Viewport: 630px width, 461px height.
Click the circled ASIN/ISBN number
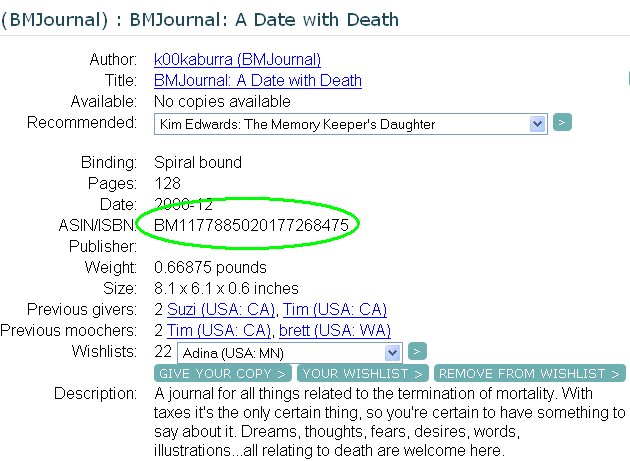coord(251,225)
